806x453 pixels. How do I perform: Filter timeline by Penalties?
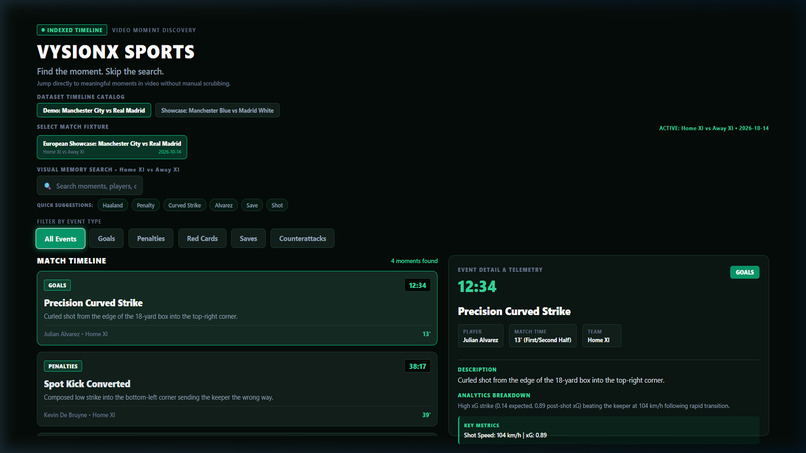coord(151,239)
